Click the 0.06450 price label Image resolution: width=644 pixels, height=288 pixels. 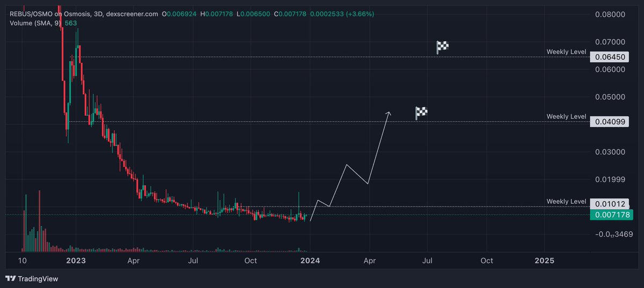(610, 56)
